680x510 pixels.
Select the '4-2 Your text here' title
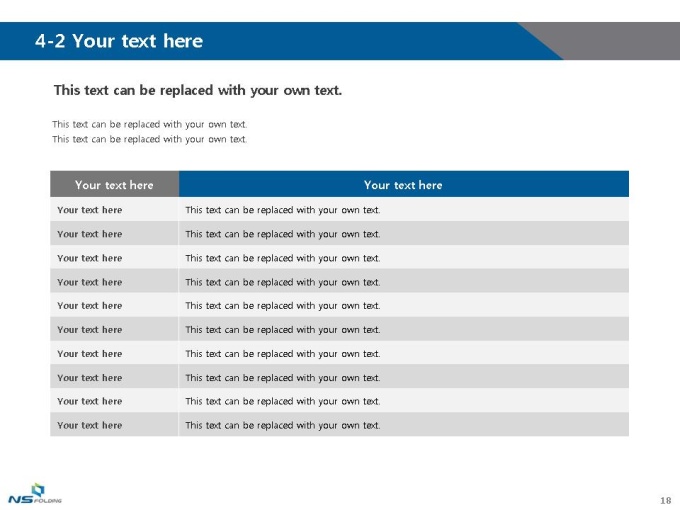click(x=119, y=41)
